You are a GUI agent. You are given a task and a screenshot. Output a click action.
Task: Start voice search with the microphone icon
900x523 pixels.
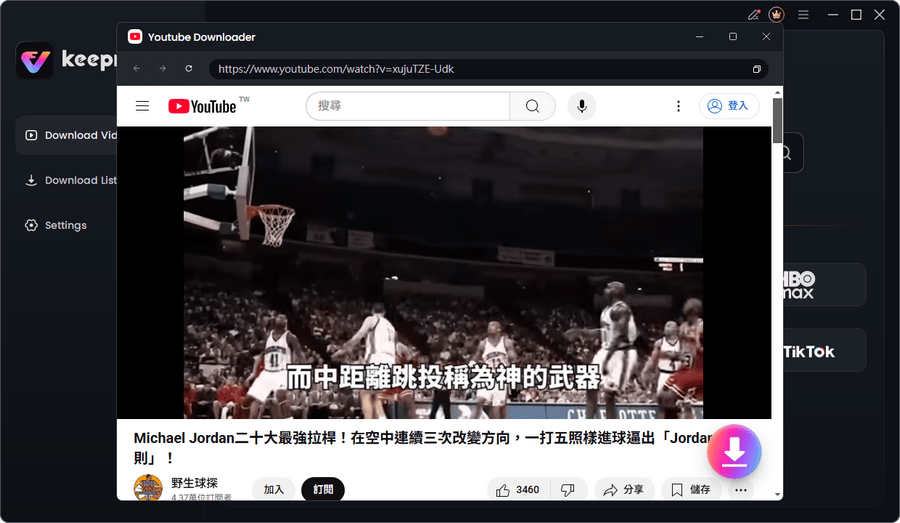pos(582,106)
